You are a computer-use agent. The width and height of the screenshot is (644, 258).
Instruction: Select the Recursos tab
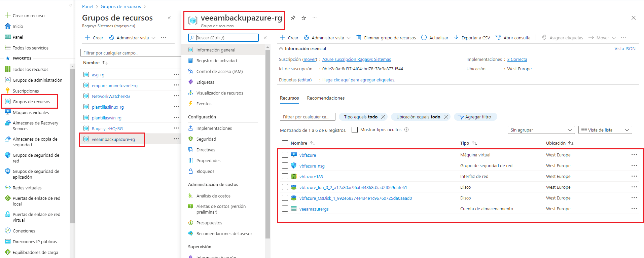tap(289, 98)
